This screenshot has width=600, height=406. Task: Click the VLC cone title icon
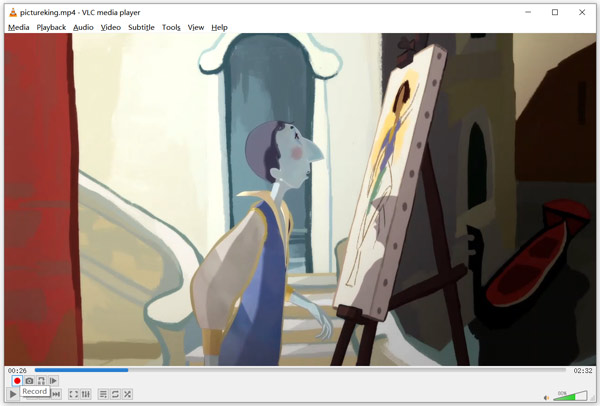(13, 12)
